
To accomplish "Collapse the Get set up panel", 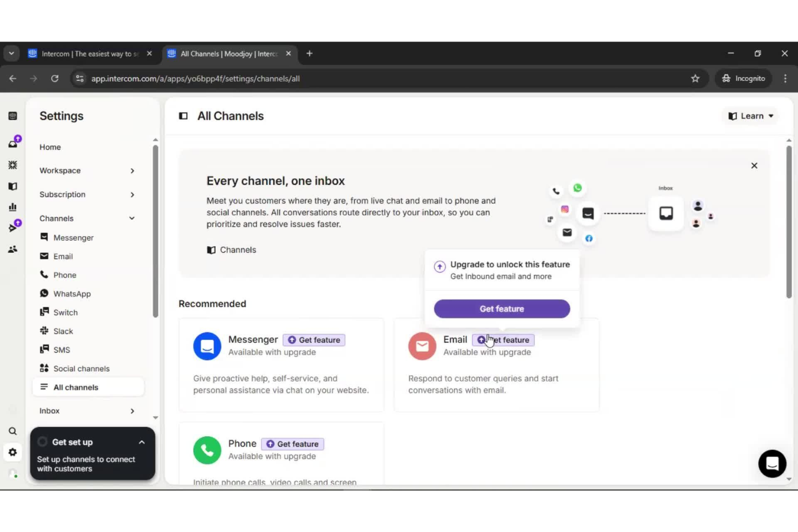I will (142, 442).
